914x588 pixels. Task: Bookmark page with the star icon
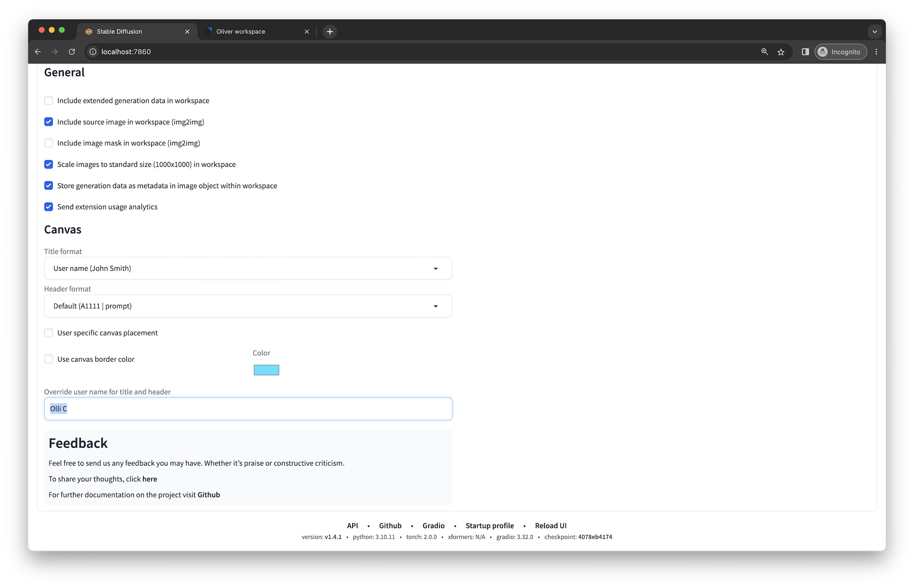(781, 52)
